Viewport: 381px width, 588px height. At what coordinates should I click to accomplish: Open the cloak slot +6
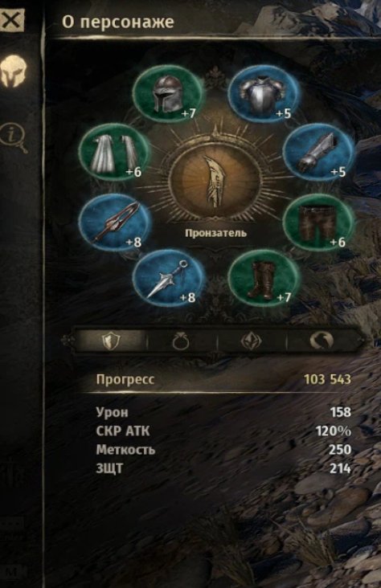(x=113, y=153)
